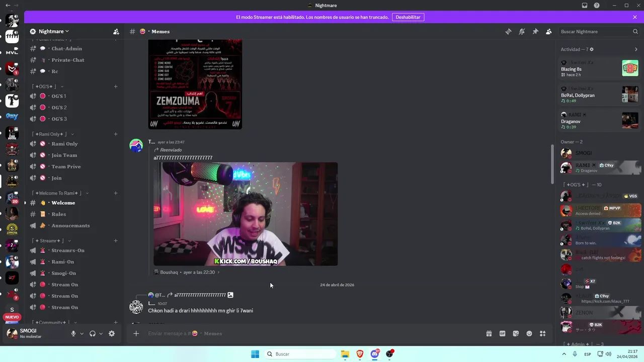Open the Zemzouma poster image
644x362 pixels.
click(195, 84)
